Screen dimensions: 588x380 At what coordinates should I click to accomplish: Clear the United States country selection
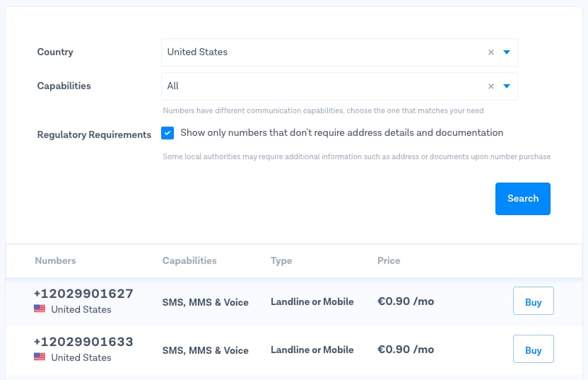[x=491, y=52]
